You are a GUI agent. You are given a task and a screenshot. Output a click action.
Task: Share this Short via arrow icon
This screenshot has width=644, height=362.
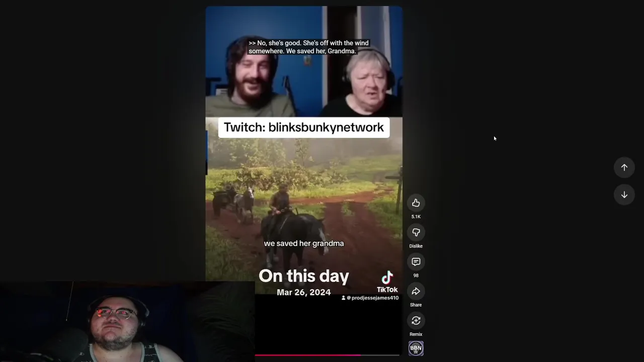tap(416, 291)
